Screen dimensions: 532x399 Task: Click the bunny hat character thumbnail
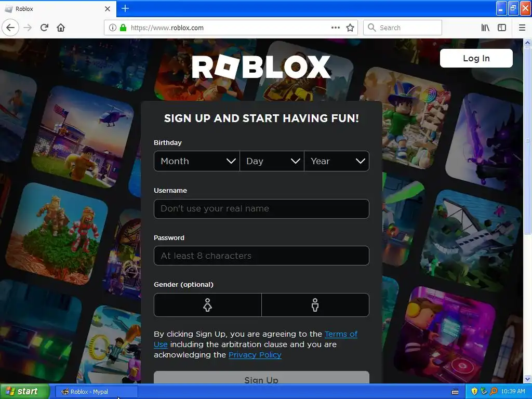click(x=406, y=117)
